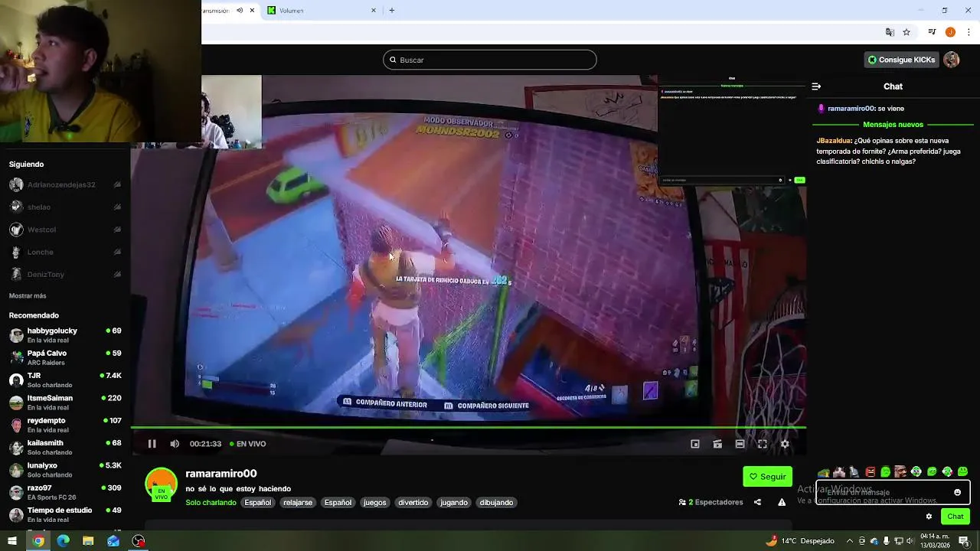
Task: Select the juegos tag
Action: coord(374,503)
